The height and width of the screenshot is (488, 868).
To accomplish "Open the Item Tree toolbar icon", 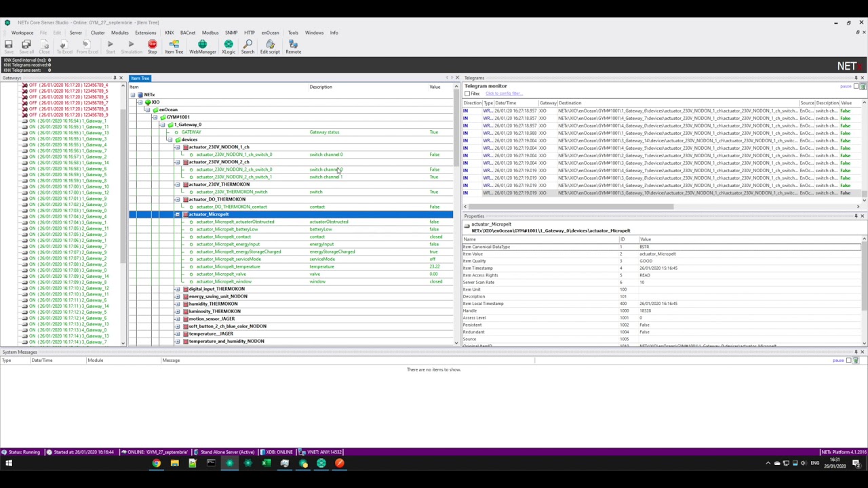I will (174, 46).
